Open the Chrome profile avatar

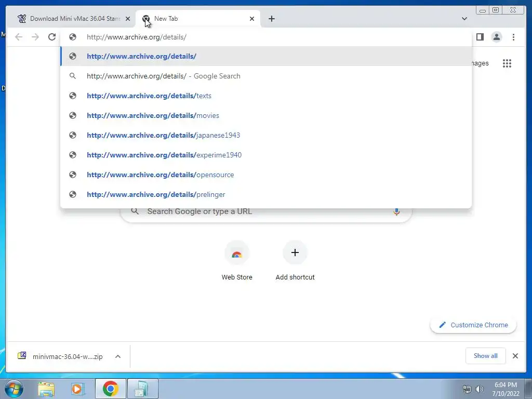[x=496, y=37]
